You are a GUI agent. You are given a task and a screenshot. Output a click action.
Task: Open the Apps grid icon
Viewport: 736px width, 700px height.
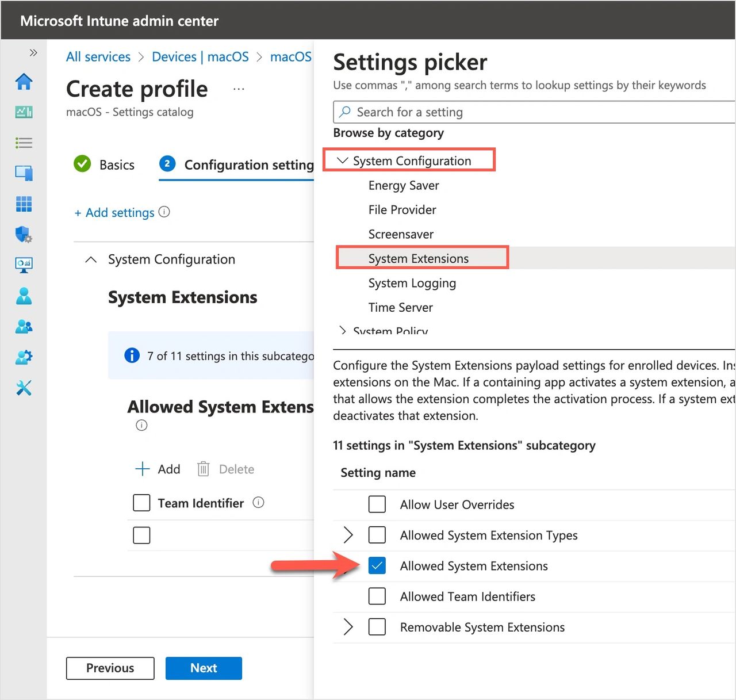pyautogui.click(x=24, y=204)
